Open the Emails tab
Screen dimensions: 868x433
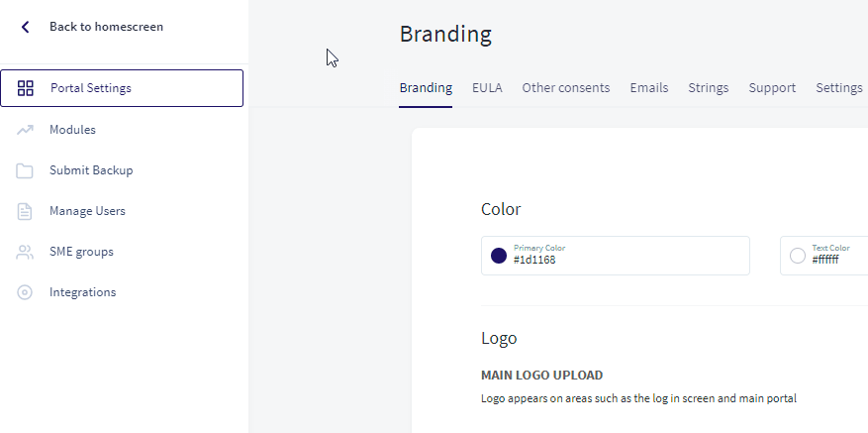point(649,88)
